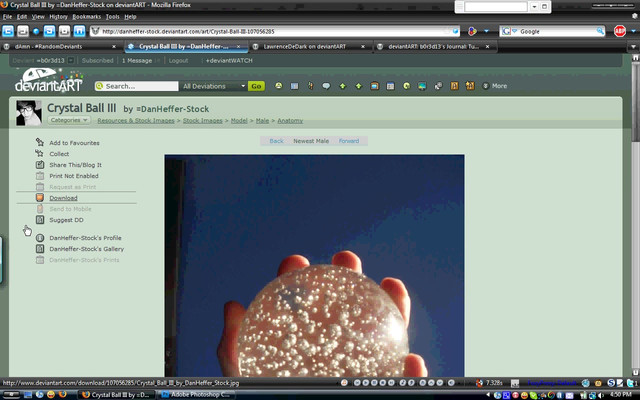Open Adobe Photoshop from the taskbar
This screenshot has height=400, width=640.
click(196, 395)
